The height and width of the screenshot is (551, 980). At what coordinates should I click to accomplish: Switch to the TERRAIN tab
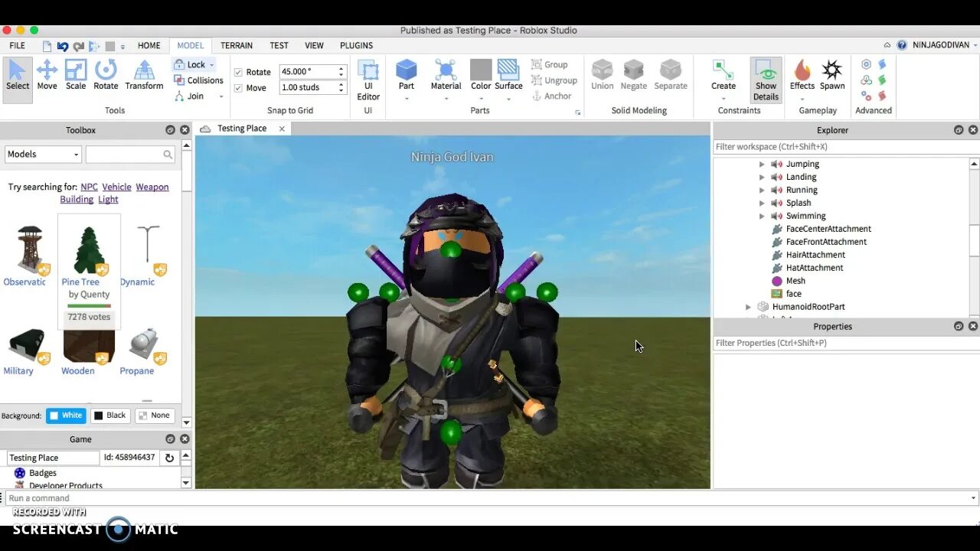(237, 45)
